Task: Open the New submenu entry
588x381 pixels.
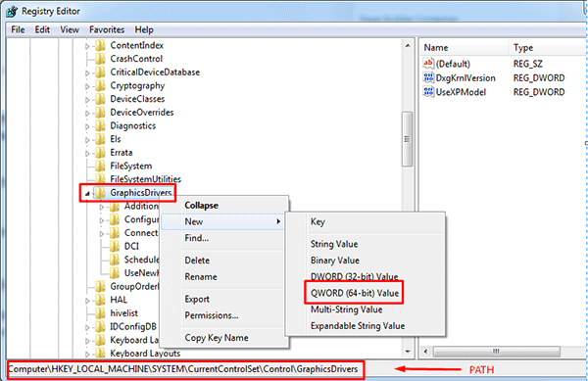Action: 223,221
